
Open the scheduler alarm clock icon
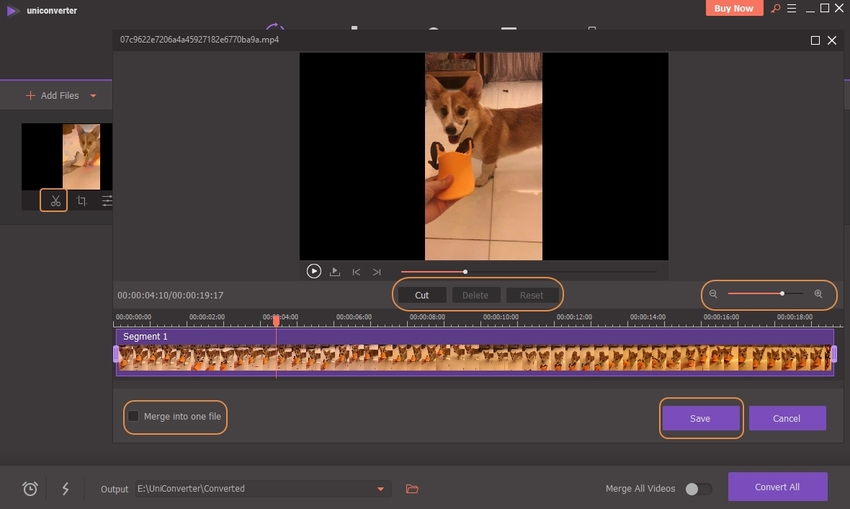point(31,489)
